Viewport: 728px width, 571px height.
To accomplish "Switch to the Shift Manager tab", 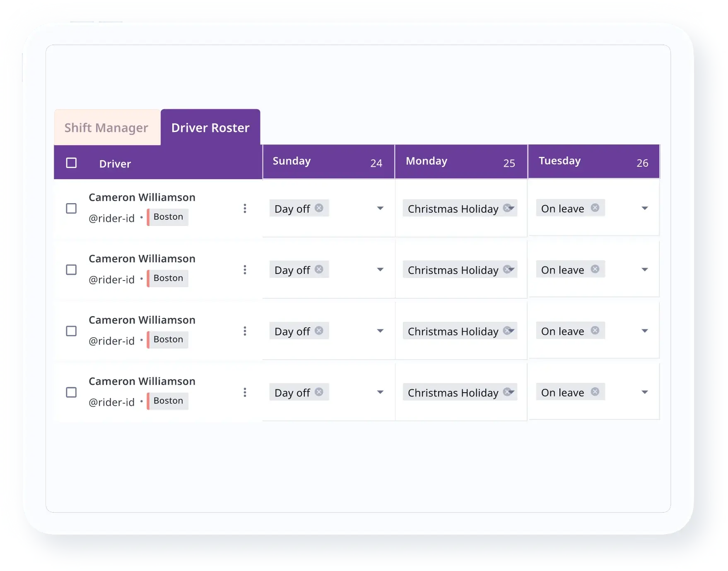I will [x=106, y=128].
